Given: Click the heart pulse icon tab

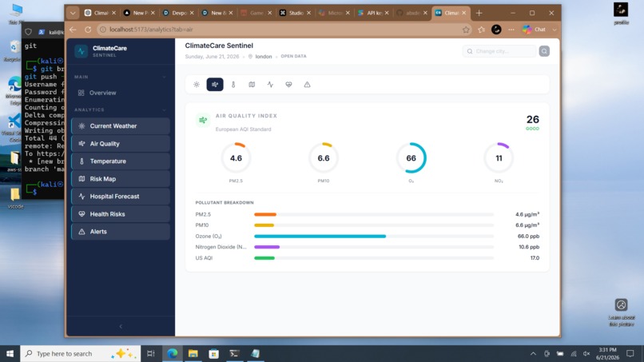Looking at the screenshot, I should tap(288, 85).
